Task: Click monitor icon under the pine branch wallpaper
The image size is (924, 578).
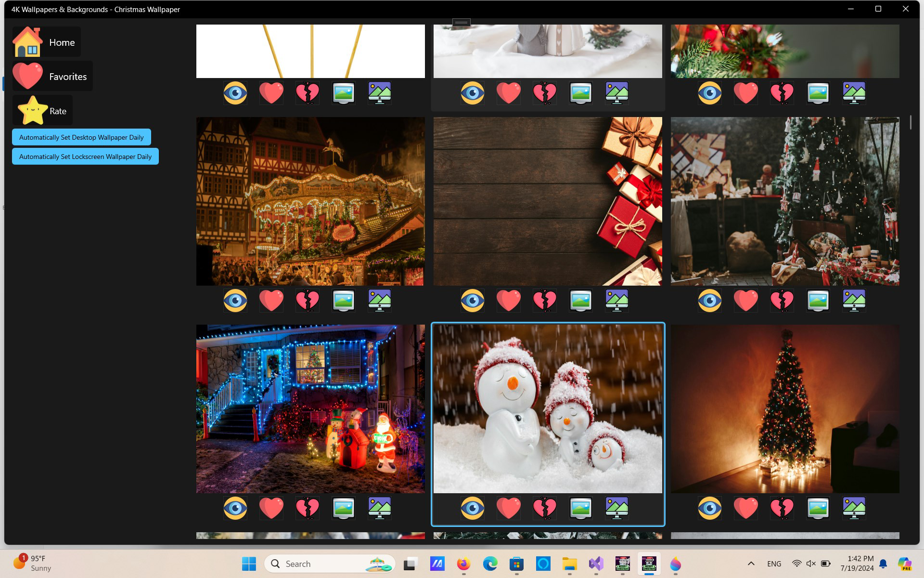Action: [854, 93]
